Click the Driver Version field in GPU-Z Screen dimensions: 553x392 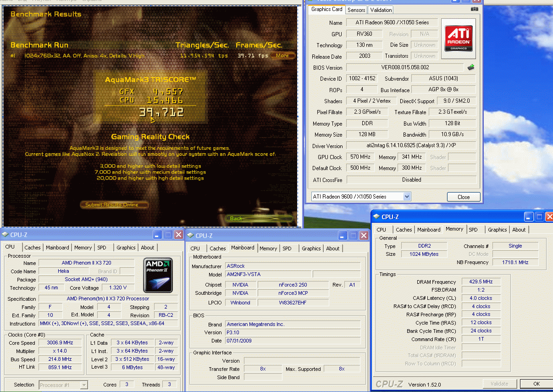411,146
